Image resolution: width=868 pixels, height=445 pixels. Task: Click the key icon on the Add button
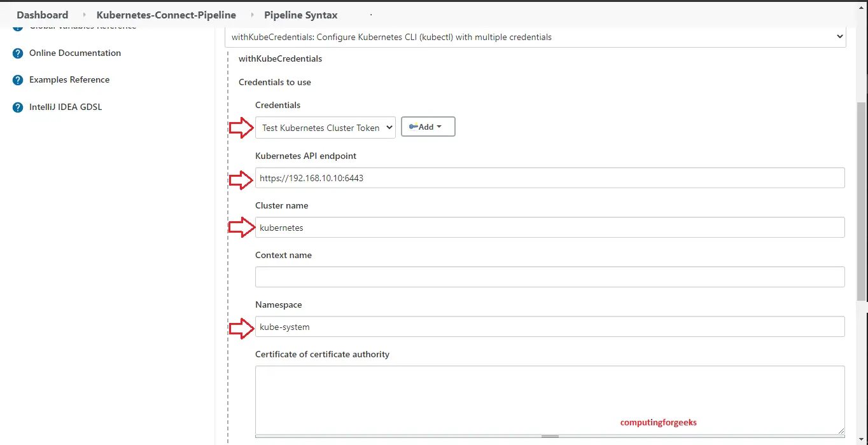[x=413, y=127]
